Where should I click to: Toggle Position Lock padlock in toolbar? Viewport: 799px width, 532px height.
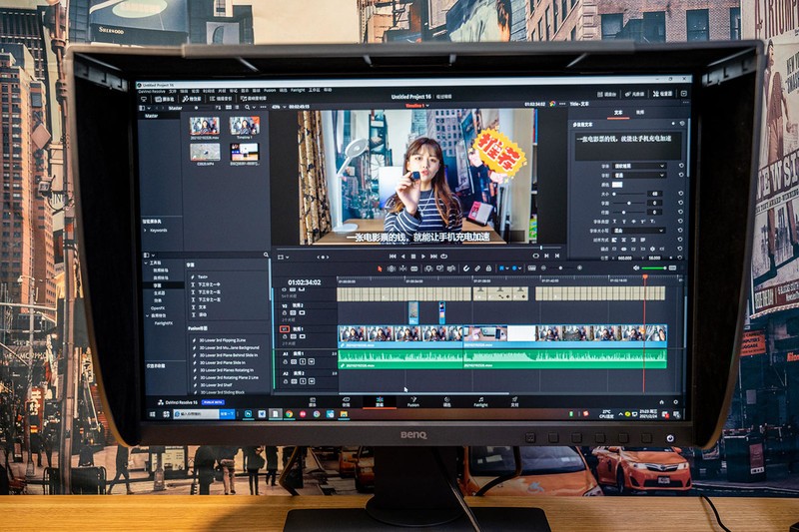(488, 268)
